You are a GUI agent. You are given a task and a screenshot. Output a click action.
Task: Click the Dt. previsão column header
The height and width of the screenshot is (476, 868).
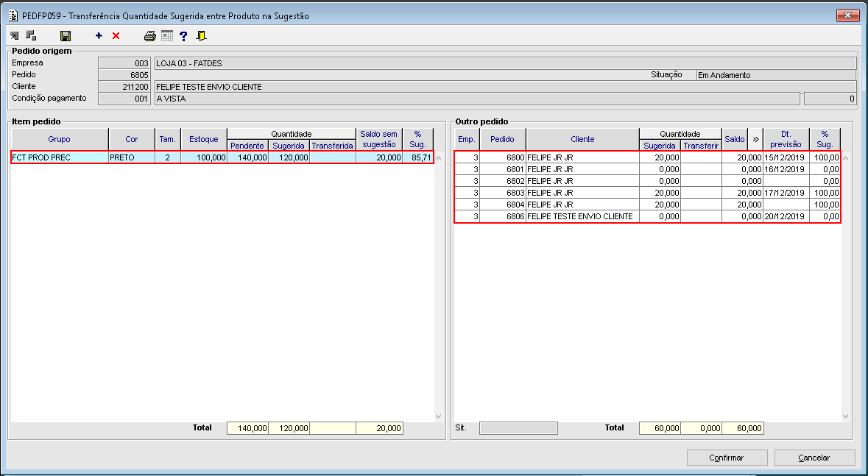786,139
